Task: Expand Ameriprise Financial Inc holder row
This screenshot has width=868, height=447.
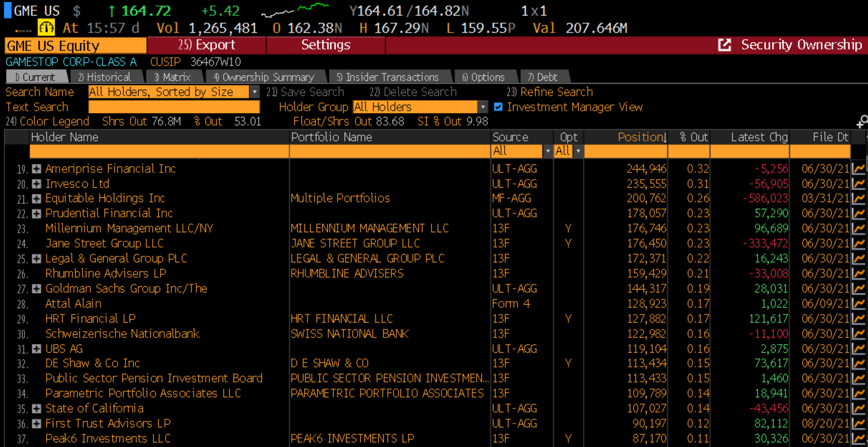Action: click(x=36, y=169)
